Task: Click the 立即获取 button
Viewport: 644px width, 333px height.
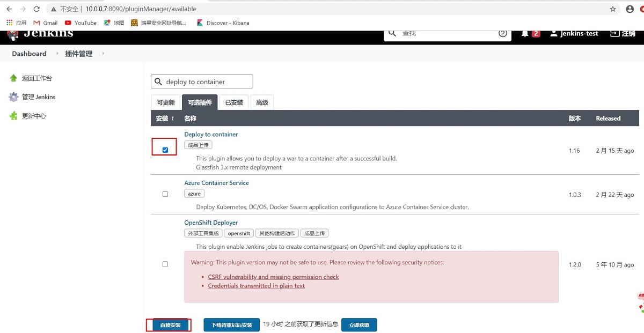Action: pyautogui.click(x=359, y=325)
